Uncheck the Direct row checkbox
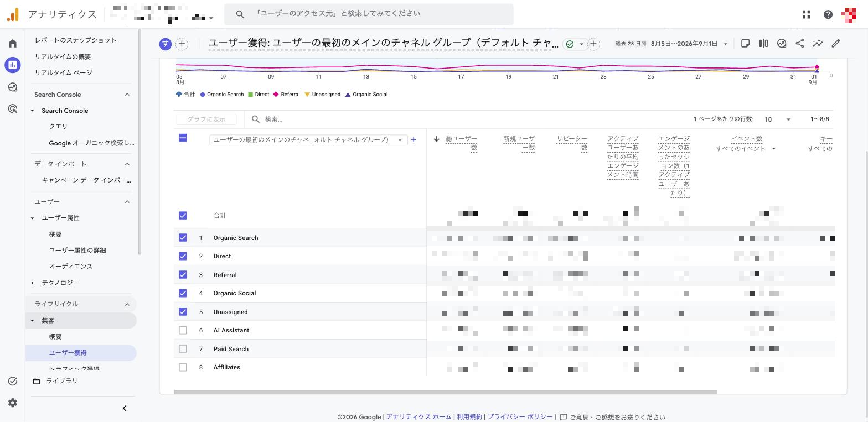This screenshot has height=422, width=868. tap(183, 256)
